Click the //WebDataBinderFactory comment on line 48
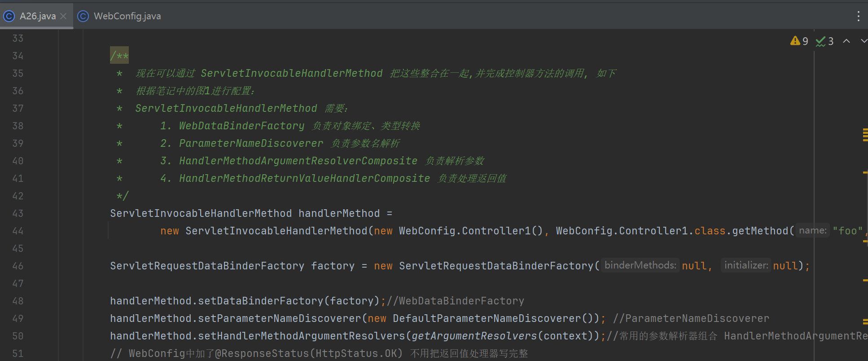Image resolution: width=868 pixels, height=361 pixels. coord(455,301)
